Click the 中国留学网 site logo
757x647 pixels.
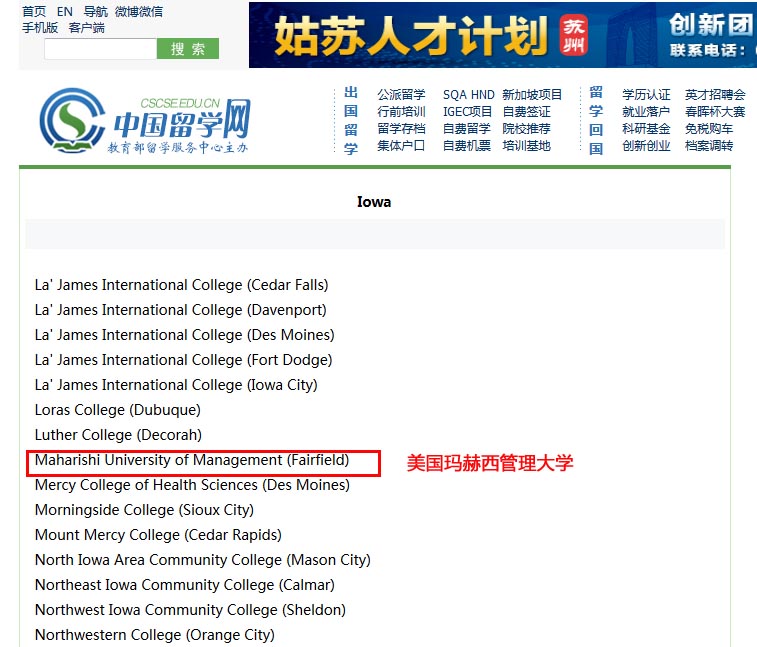[145, 121]
